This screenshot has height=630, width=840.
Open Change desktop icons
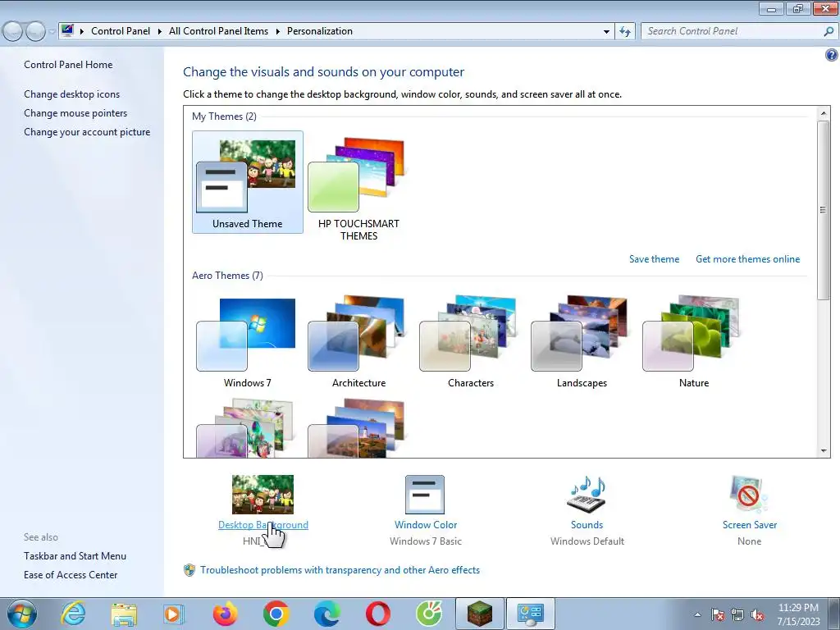pos(72,94)
